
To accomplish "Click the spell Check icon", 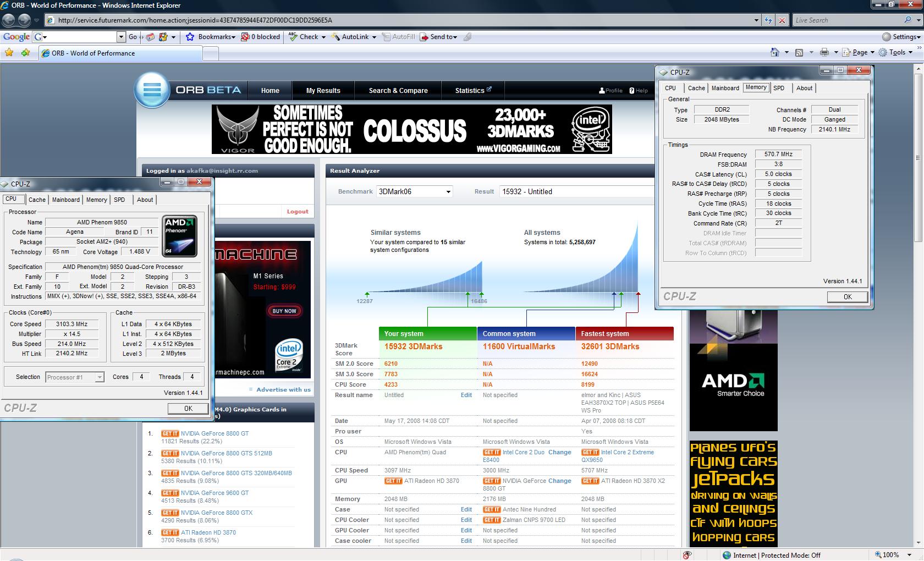I will click(x=293, y=36).
